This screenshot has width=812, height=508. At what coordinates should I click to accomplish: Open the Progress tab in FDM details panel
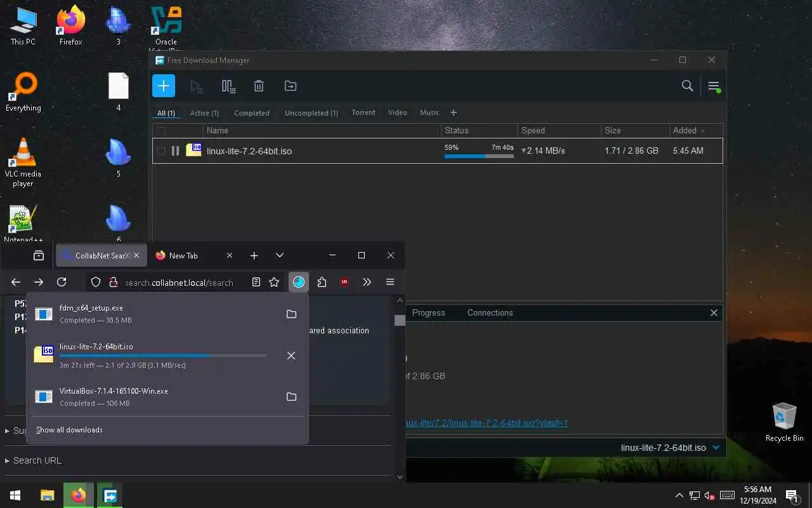pyautogui.click(x=429, y=312)
